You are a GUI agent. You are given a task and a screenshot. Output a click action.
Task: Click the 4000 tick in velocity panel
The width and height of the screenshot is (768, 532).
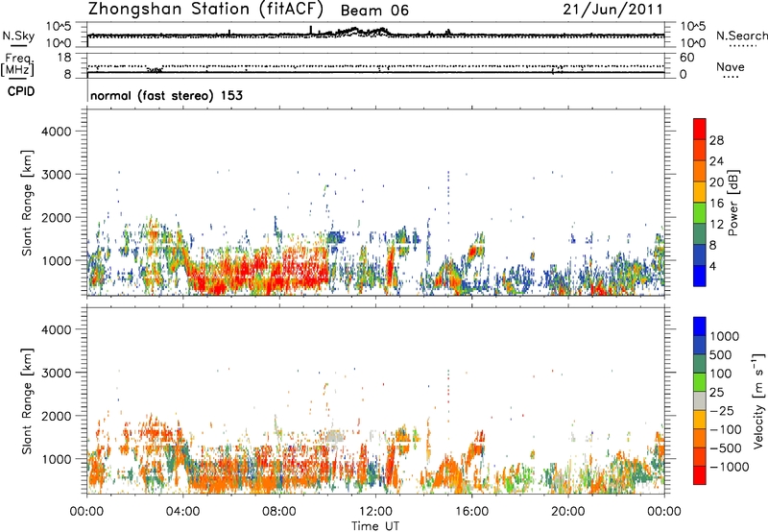point(57,329)
